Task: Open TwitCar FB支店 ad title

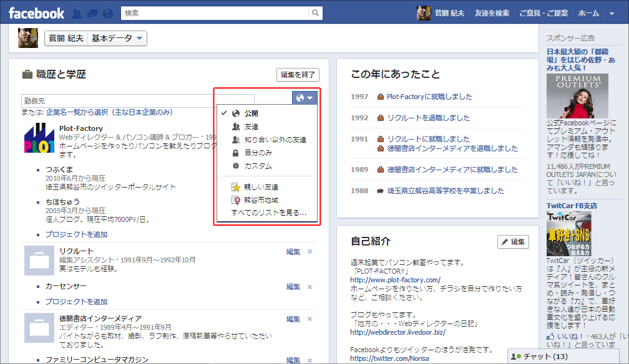Action: [x=572, y=206]
